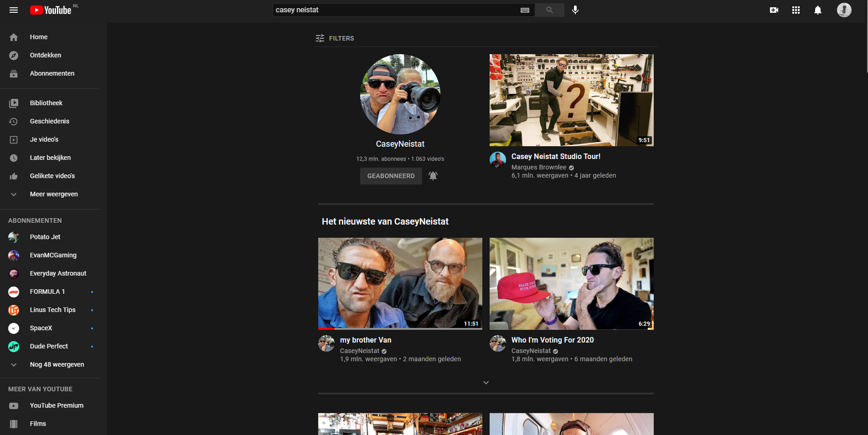
Task: Open the my brother Van thumbnail
Action: coord(400,283)
